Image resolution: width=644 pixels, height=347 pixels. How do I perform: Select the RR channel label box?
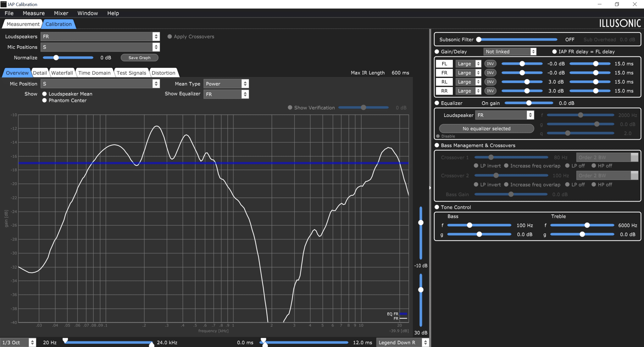click(444, 91)
